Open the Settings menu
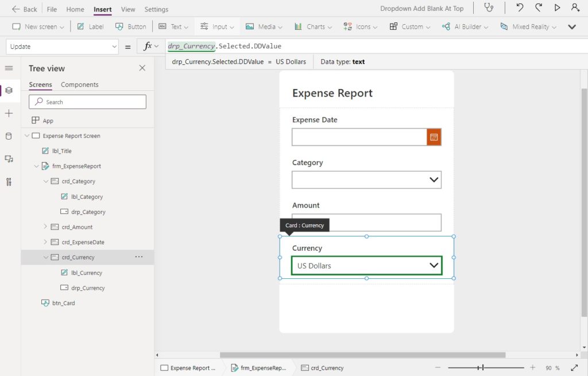Viewport: 588px width, 376px height. (156, 9)
